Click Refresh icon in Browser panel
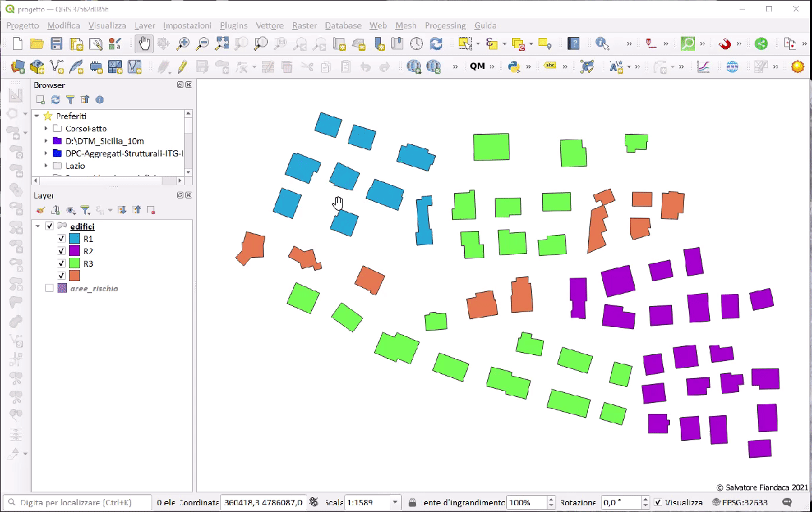This screenshot has width=812, height=512. [x=55, y=100]
